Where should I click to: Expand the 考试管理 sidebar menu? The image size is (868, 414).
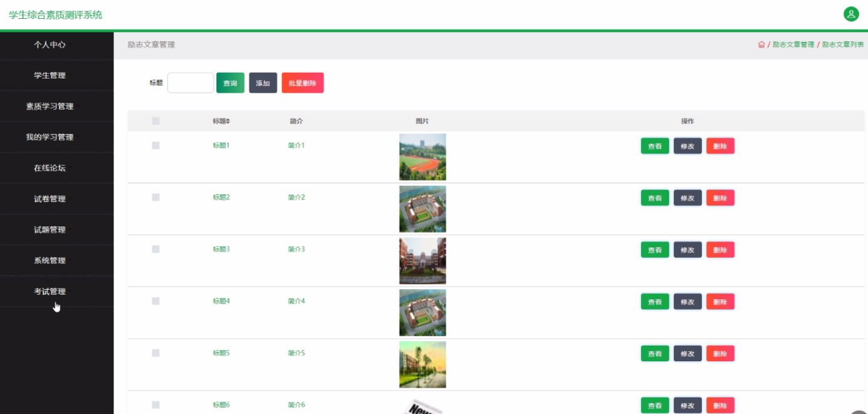point(56,291)
